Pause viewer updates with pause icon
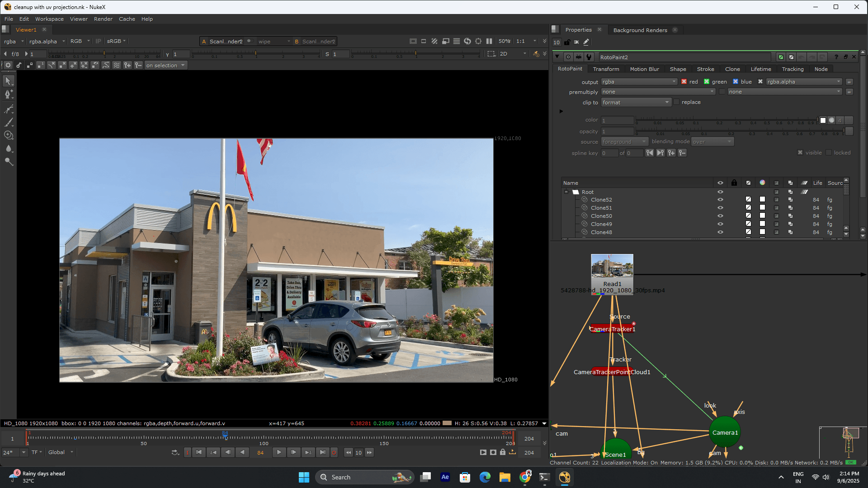 pyautogui.click(x=489, y=41)
